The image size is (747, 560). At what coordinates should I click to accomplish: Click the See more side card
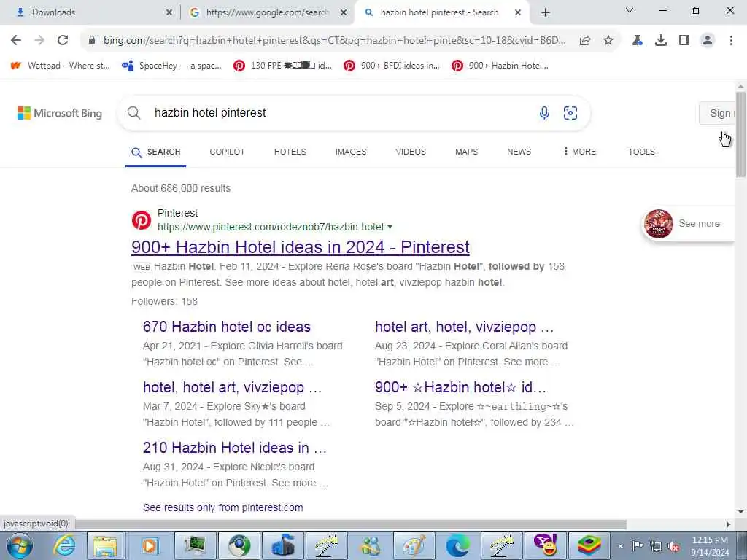point(689,224)
